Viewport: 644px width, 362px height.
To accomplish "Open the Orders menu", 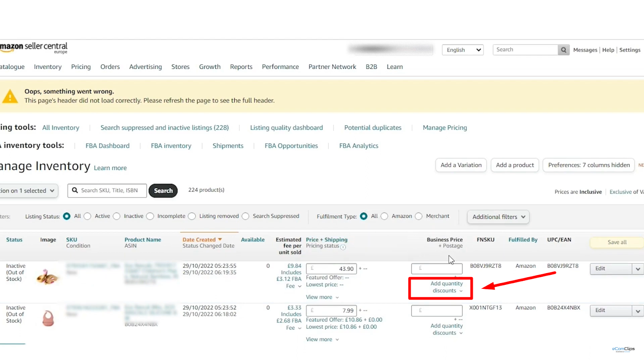I will (x=110, y=67).
